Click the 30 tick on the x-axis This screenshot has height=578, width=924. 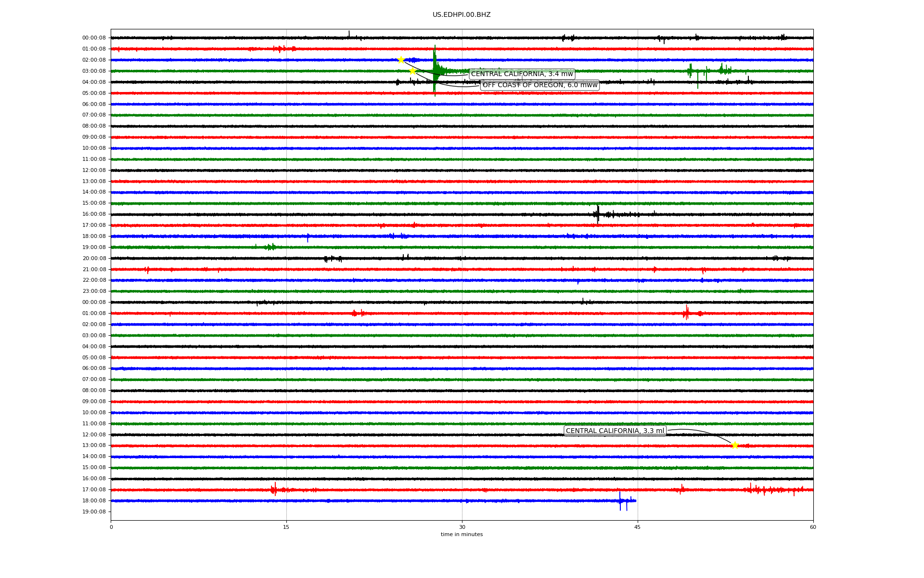(462, 527)
